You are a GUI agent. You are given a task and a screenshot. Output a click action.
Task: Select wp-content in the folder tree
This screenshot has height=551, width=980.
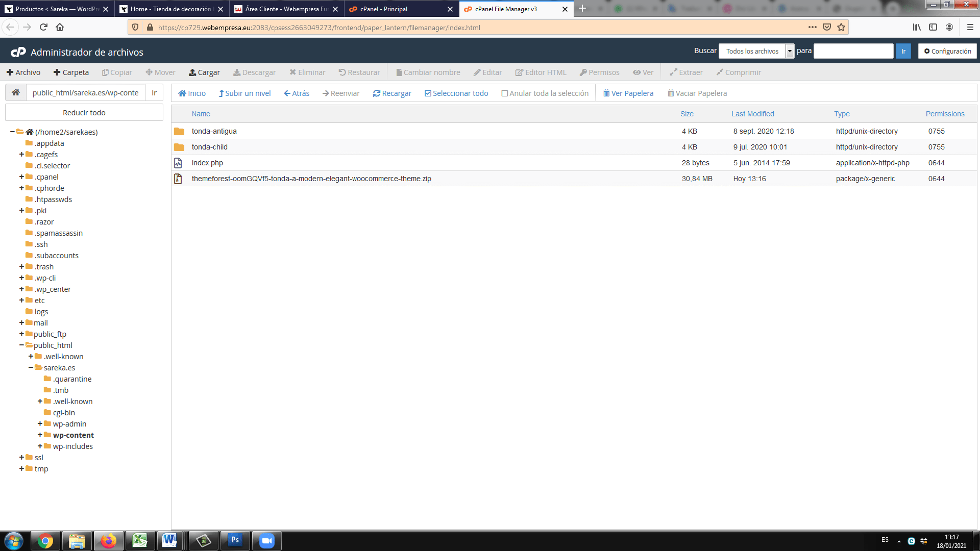[x=73, y=435]
